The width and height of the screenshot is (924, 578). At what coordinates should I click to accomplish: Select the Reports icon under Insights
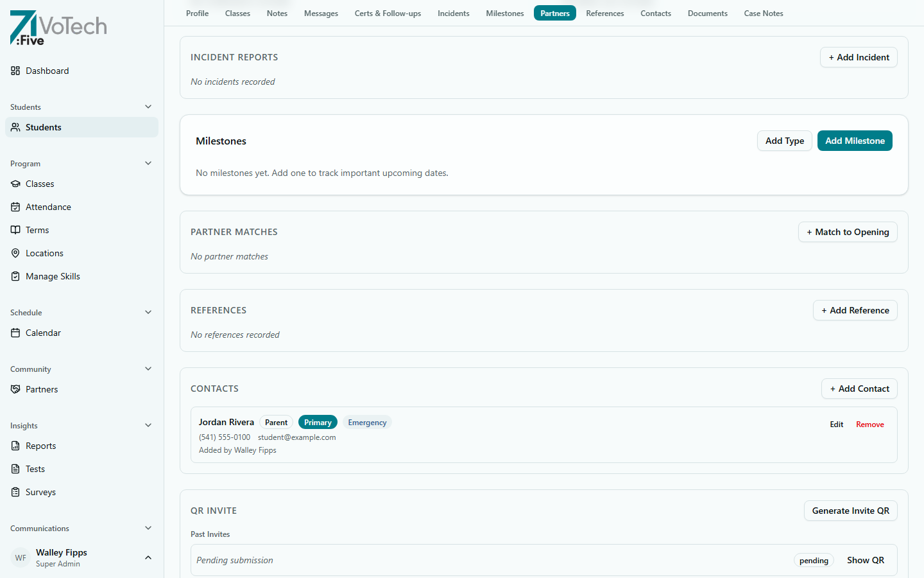point(15,446)
